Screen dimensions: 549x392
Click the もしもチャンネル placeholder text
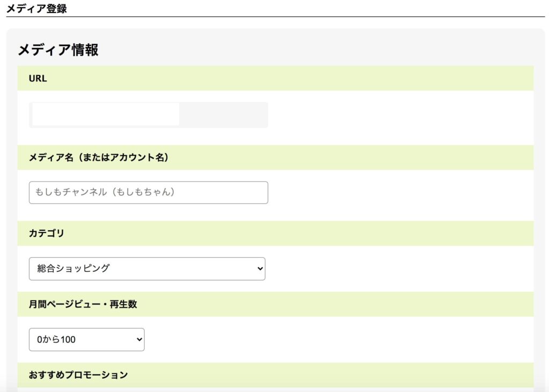[105, 192]
